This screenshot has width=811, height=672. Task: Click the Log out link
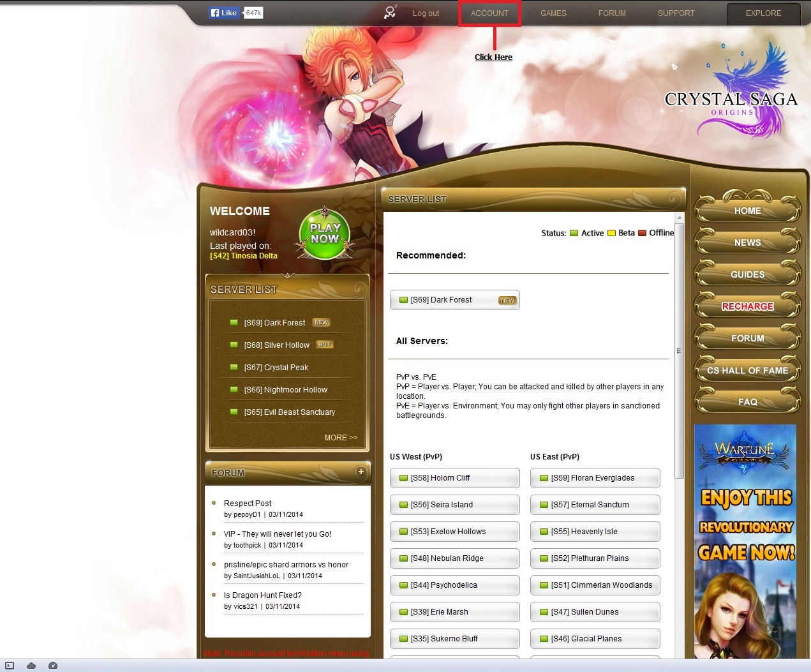pos(426,13)
